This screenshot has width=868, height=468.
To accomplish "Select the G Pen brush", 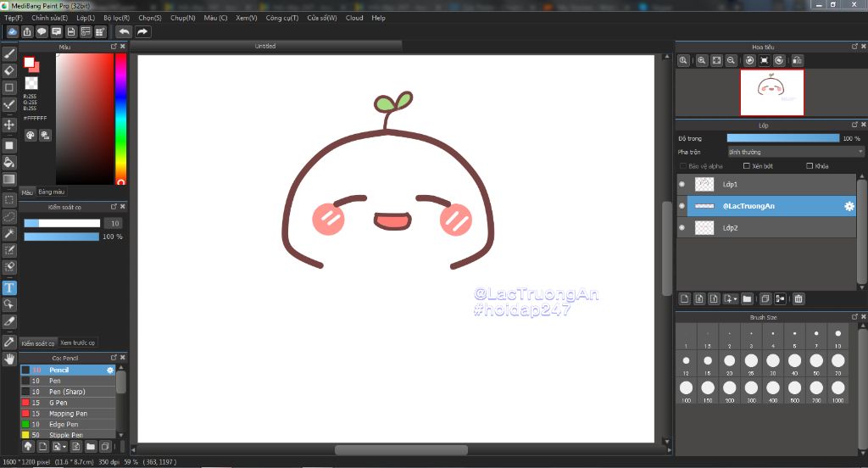I will pyautogui.click(x=68, y=403).
